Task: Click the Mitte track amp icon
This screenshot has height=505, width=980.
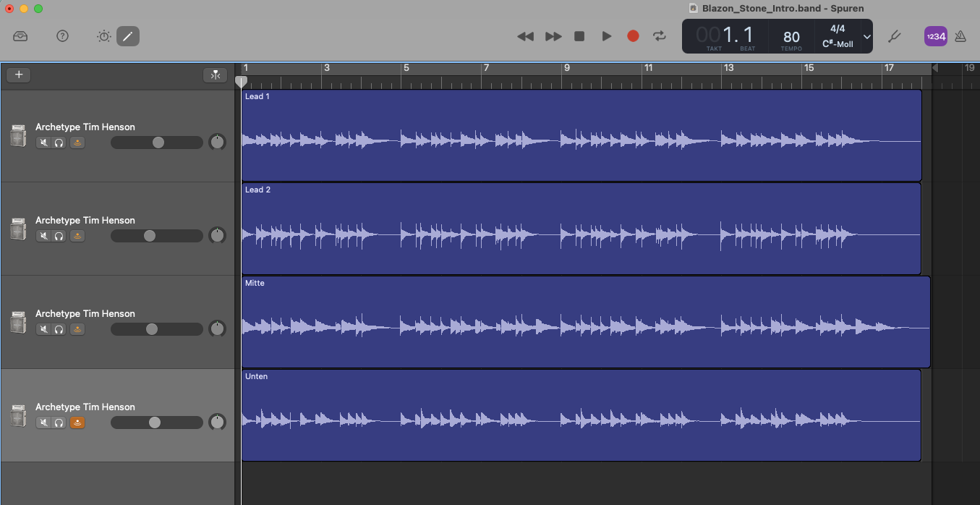Action: [x=18, y=323]
